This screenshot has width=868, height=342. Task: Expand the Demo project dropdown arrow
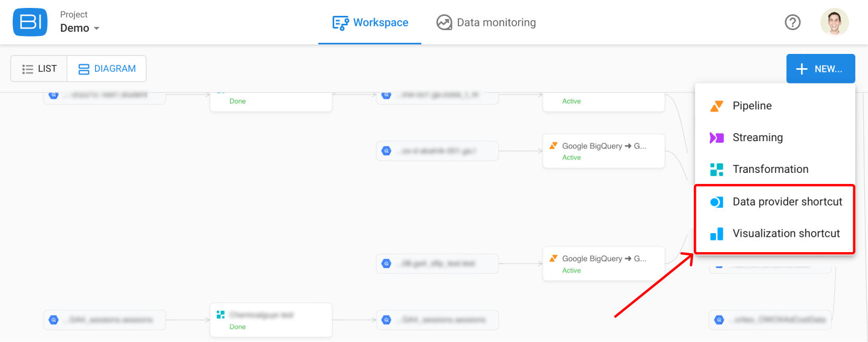click(x=97, y=29)
